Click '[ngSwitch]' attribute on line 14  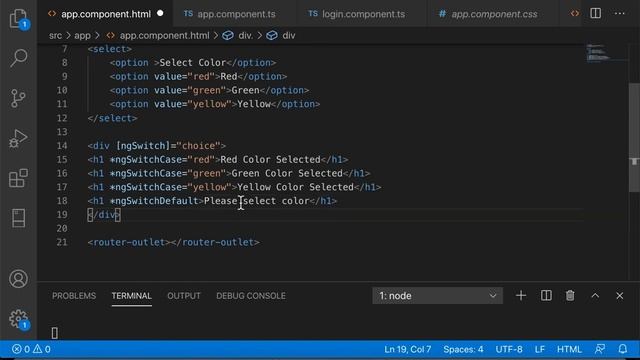(143, 146)
